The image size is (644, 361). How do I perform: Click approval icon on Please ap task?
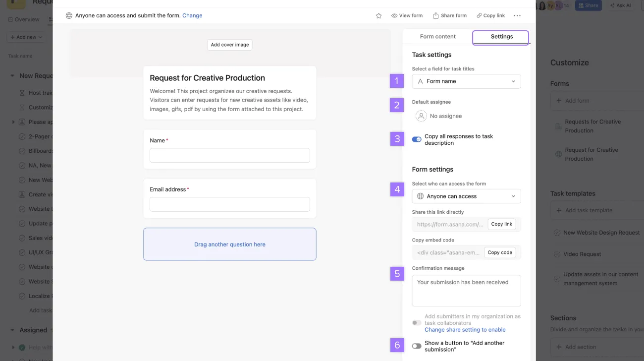click(x=22, y=122)
